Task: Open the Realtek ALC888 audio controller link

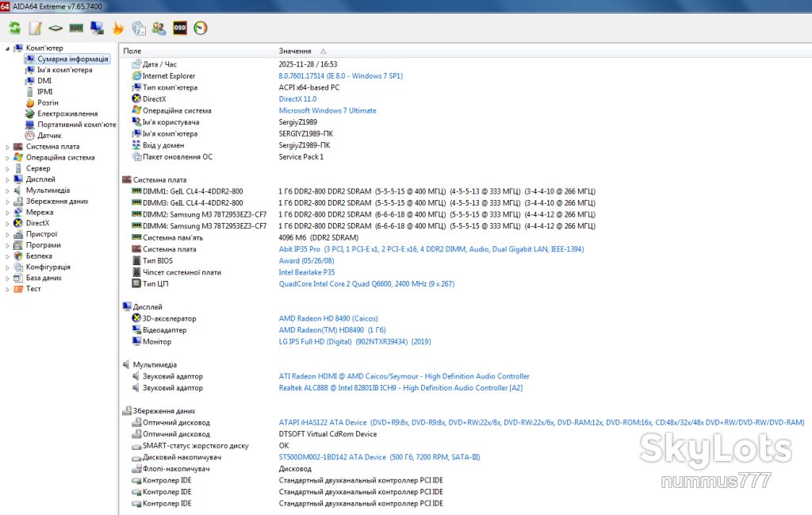Action: click(400, 387)
